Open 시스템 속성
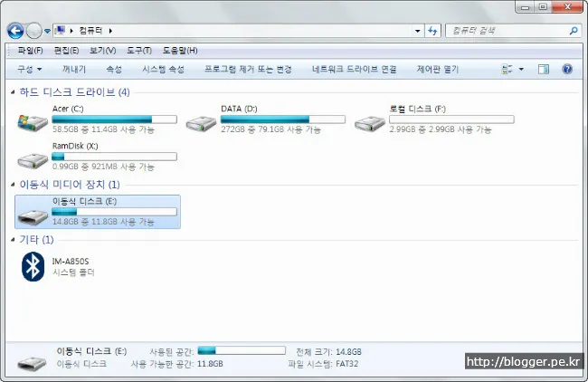588x382 pixels. coord(163,69)
